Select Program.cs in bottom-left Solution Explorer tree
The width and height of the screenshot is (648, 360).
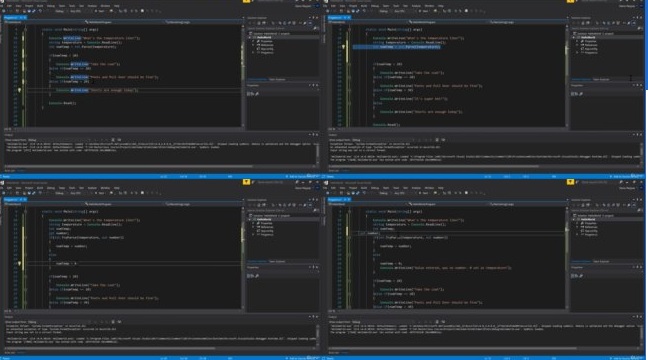(x=267, y=235)
